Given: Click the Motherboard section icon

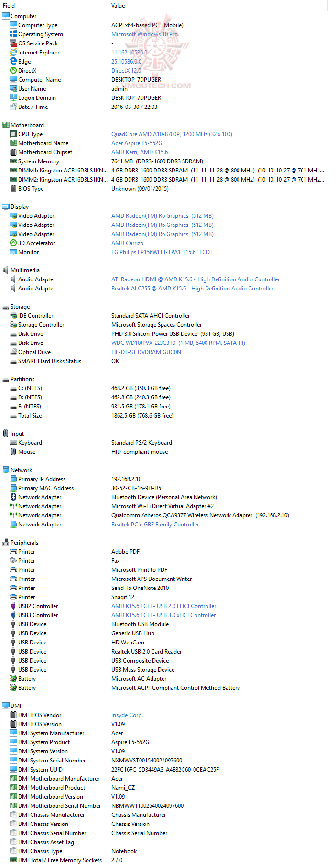Looking at the screenshot, I should pyautogui.click(x=6, y=125).
